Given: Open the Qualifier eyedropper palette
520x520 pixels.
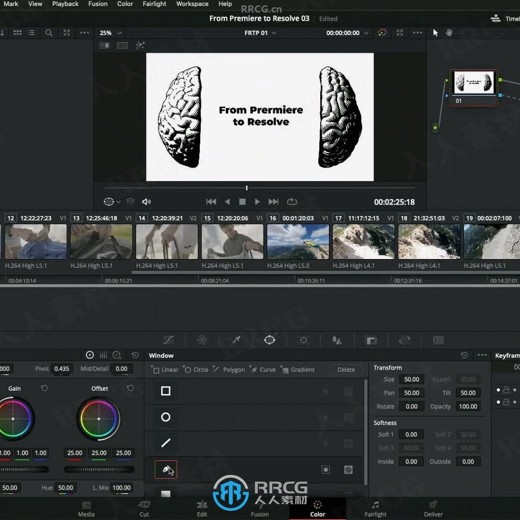Looking at the screenshot, I should tap(236, 340).
